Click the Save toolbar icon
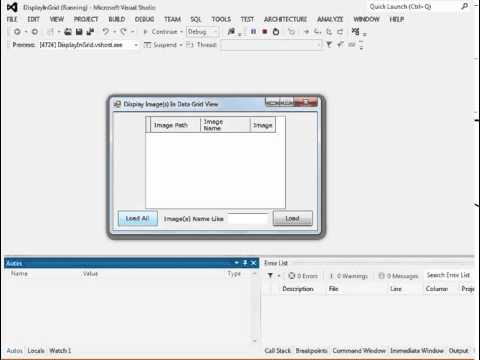 [79, 32]
